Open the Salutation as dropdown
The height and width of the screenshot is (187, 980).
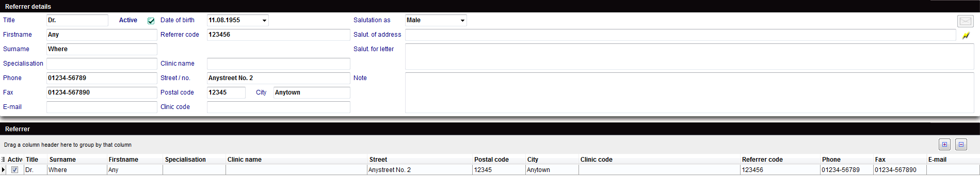[462, 21]
